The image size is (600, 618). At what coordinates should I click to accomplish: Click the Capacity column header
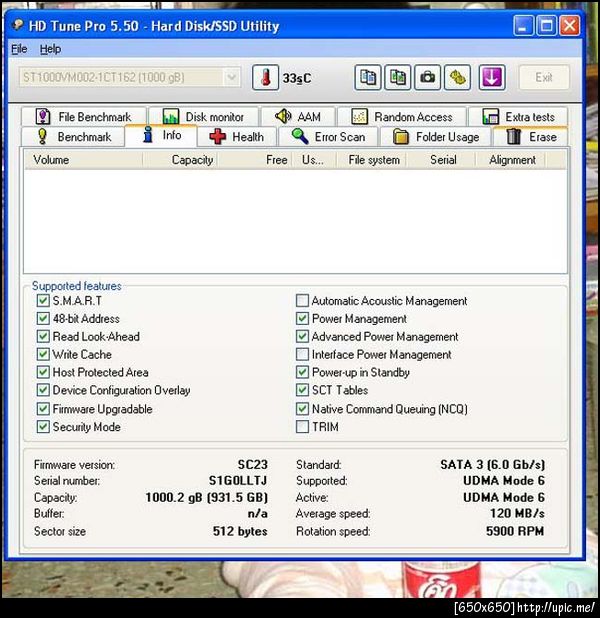click(x=180, y=160)
